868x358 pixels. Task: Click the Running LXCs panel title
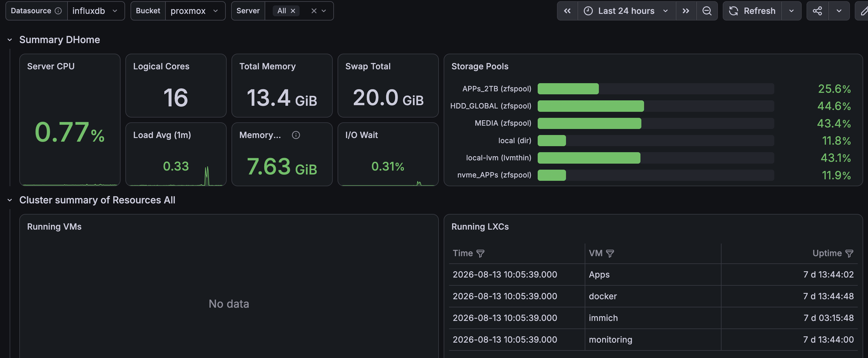point(480,227)
